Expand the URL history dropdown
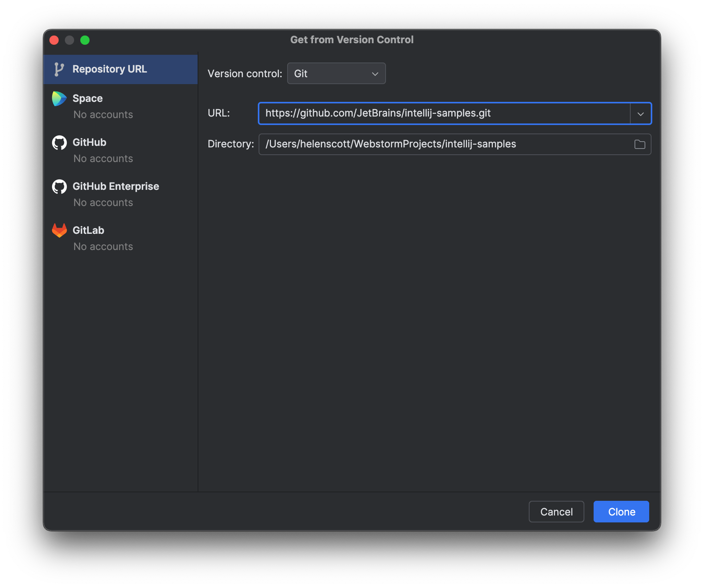 click(641, 113)
